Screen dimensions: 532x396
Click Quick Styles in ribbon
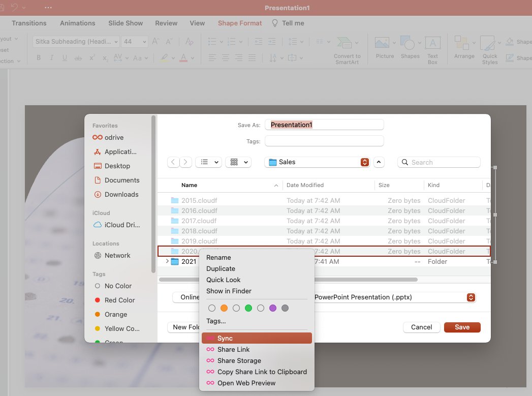490,50
